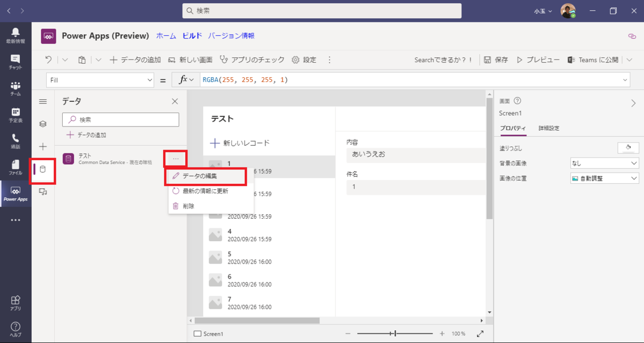Click the Data panel search field
This screenshot has height=343, width=644.
[x=121, y=120]
